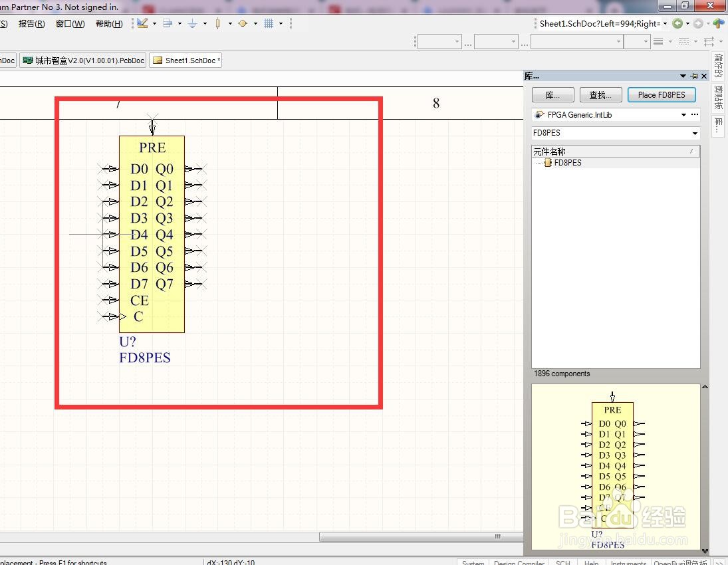The image size is (728, 565).
Task: Open the 帮助(H) menu
Action: pyautogui.click(x=109, y=24)
